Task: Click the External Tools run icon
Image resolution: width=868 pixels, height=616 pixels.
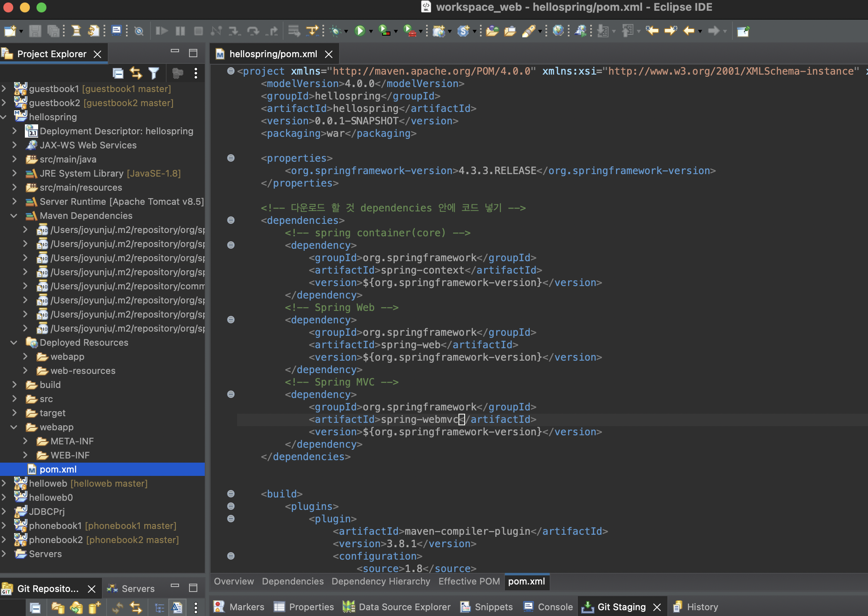Action: [410, 31]
